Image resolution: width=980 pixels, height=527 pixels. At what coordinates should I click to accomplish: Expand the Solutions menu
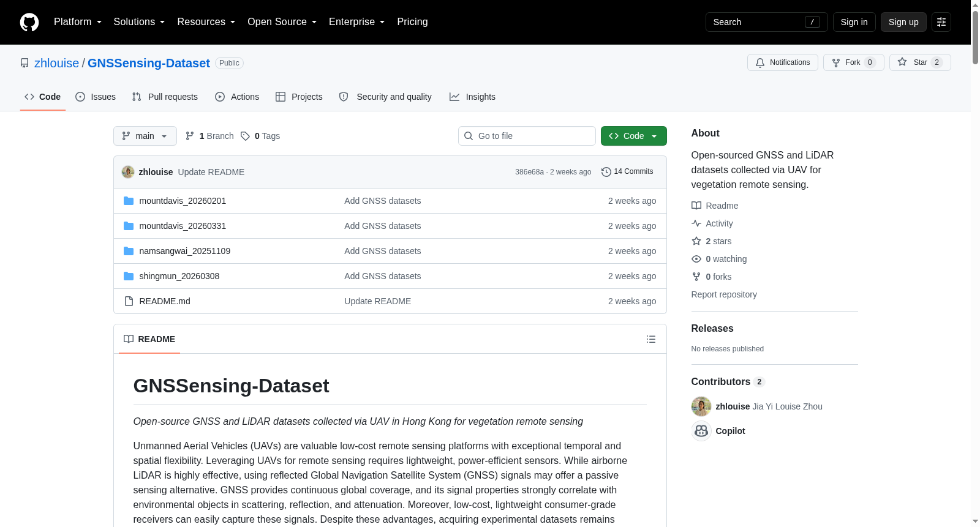[x=139, y=22]
